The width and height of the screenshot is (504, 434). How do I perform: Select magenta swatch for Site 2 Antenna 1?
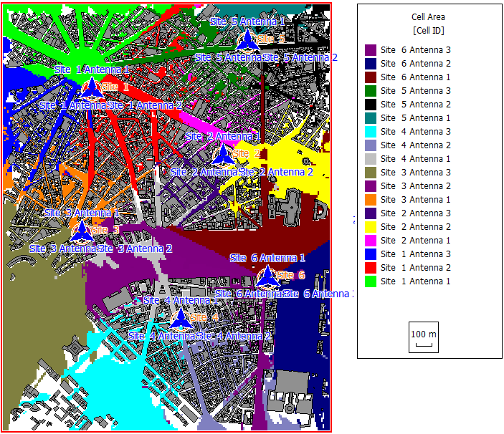coord(371,241)
